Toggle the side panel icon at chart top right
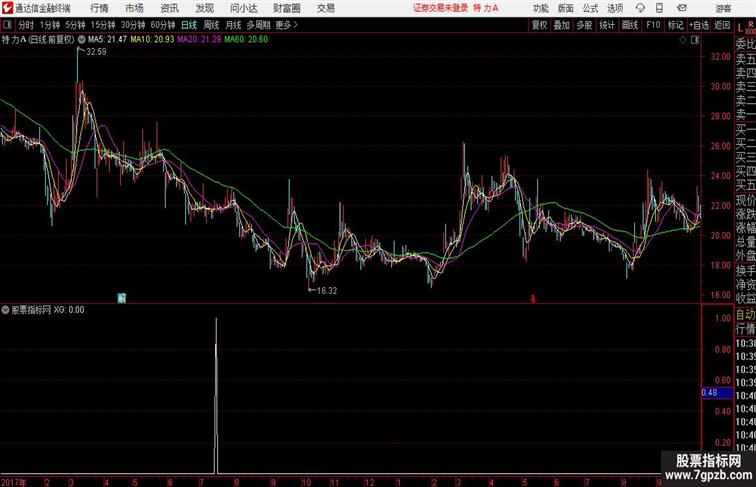This screenshot has height=487, width=756. [x=695, y=40]
